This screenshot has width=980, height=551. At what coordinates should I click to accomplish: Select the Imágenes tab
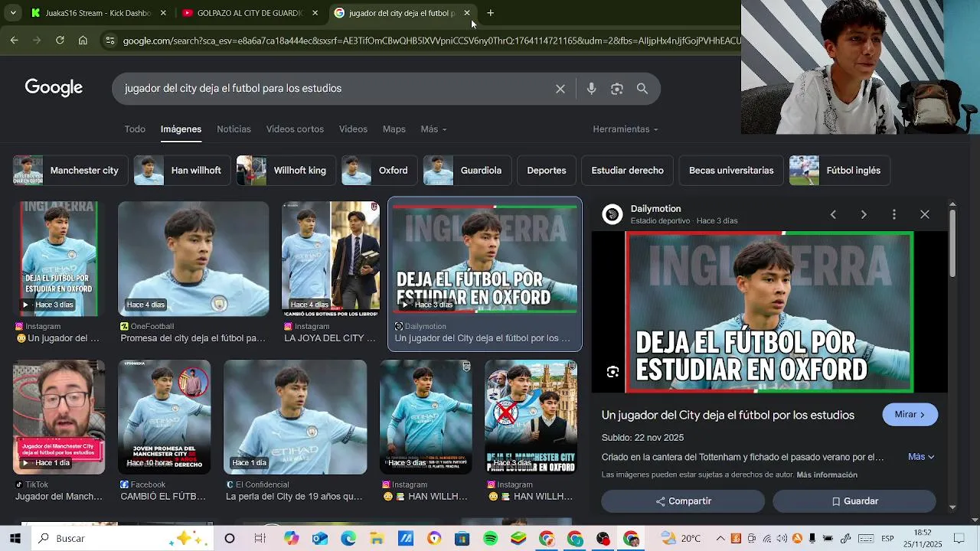tap(181, 129)
